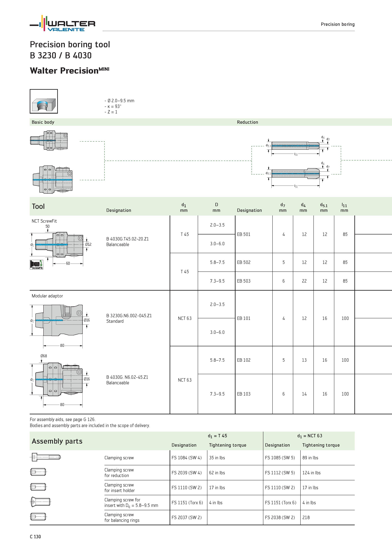Click the 'Assembly parts' heading
The width and height of the screenshot is (392, 555).
tap(57, 441)
